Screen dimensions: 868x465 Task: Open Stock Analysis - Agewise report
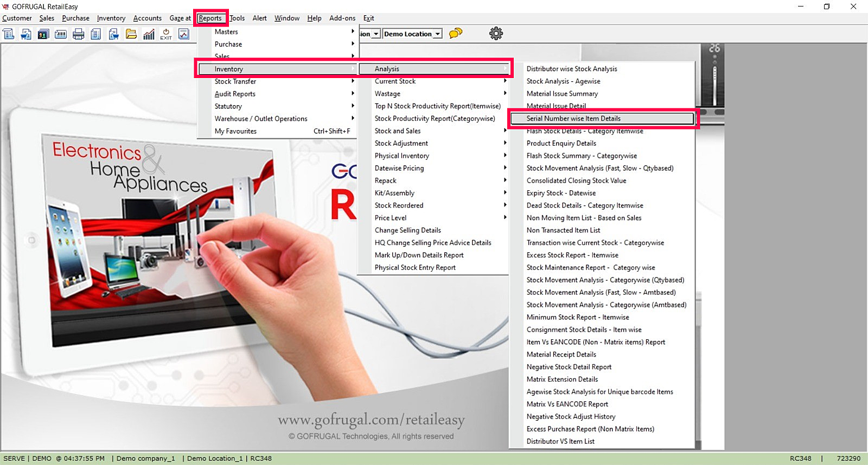pos(602,81)
